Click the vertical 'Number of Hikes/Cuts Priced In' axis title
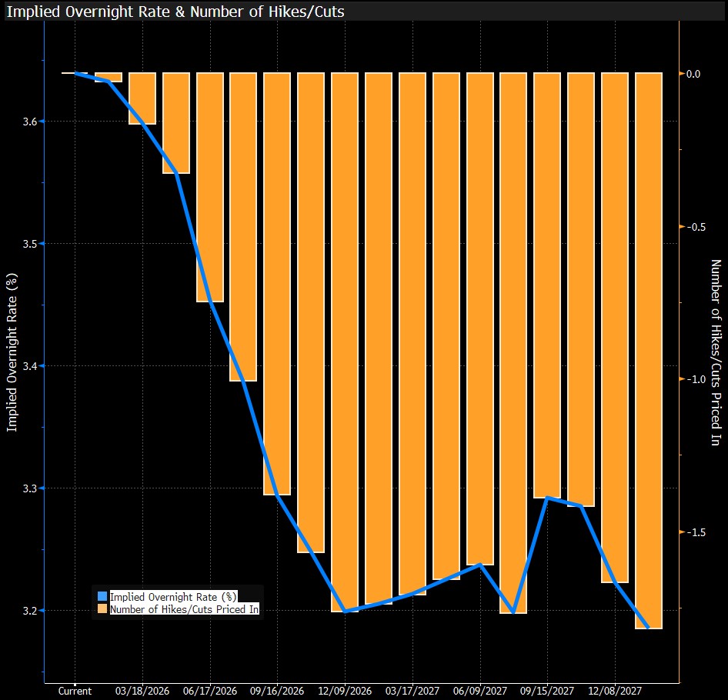 715,353
